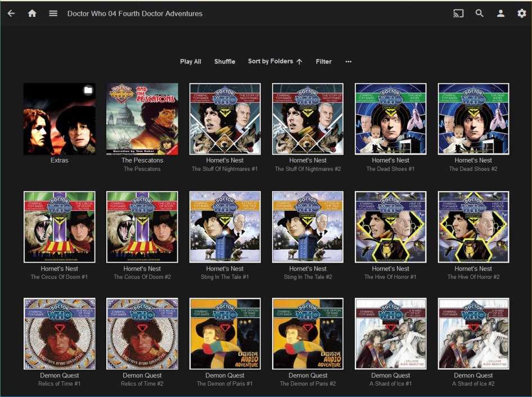Open The Circus Of Doom #1 cover
Screen dimensions: 532x397
coord(60,227)
